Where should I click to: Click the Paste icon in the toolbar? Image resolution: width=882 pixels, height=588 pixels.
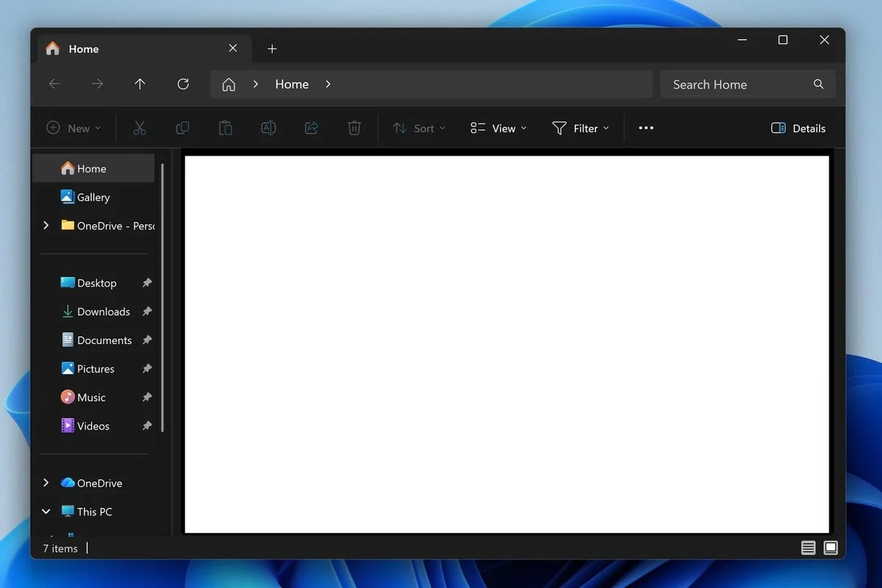(x=225, y=128)
